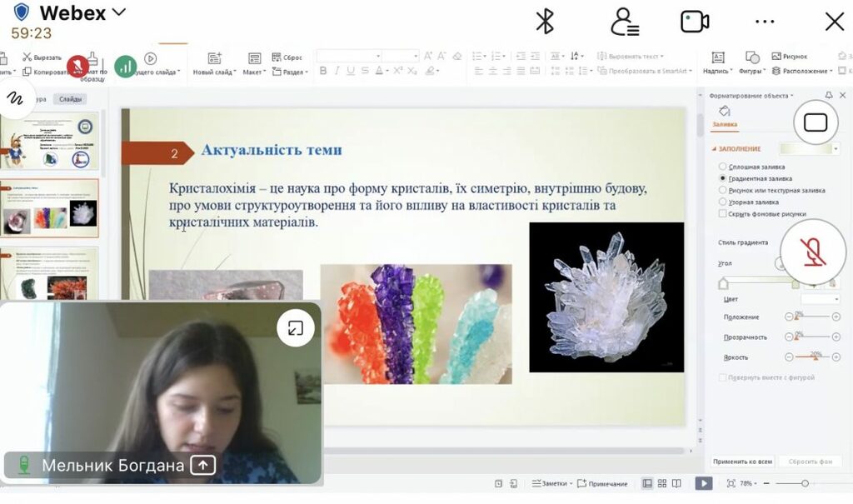Select Рисунок или текстурная заливка option
This screenshot has height=504, width=853.
coord(722,190)
